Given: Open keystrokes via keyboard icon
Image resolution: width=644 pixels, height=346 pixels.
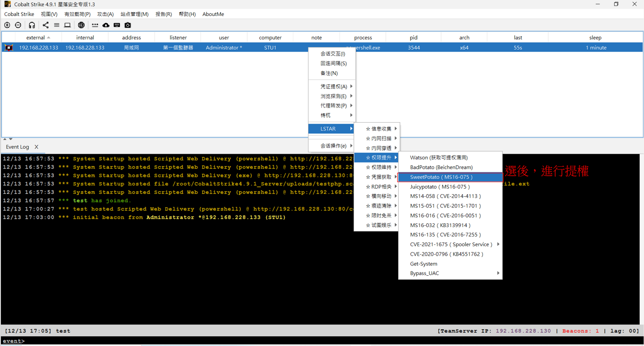Looking at the screenshot, I should point(117,25).
